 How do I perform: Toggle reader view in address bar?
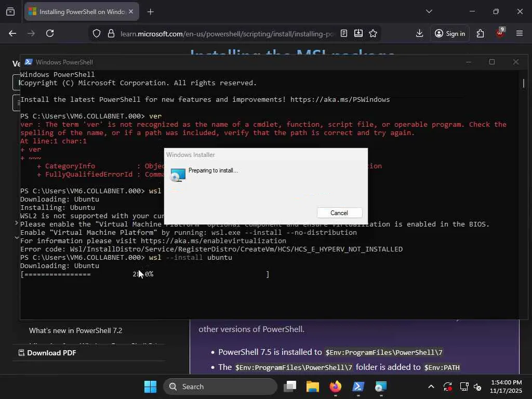tap(344, 33)
